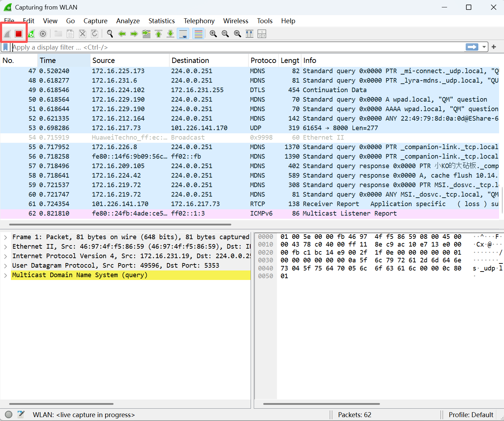Click the Resize Columns toolbar icon
The height and width of the screenshot is (421, 504).
click(250, 34)
